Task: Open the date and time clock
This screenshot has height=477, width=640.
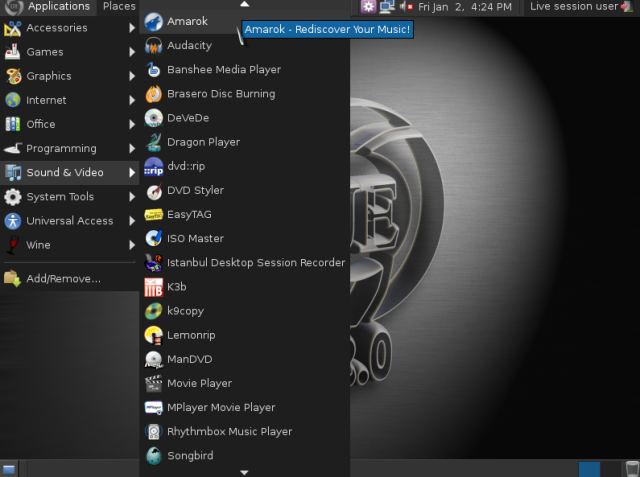Action: 465,7
